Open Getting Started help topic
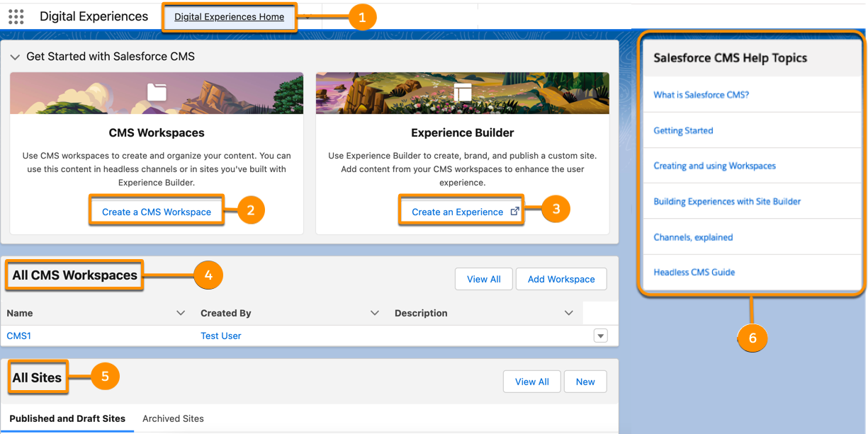The image size is (868, 434). (x=683, y=130)
